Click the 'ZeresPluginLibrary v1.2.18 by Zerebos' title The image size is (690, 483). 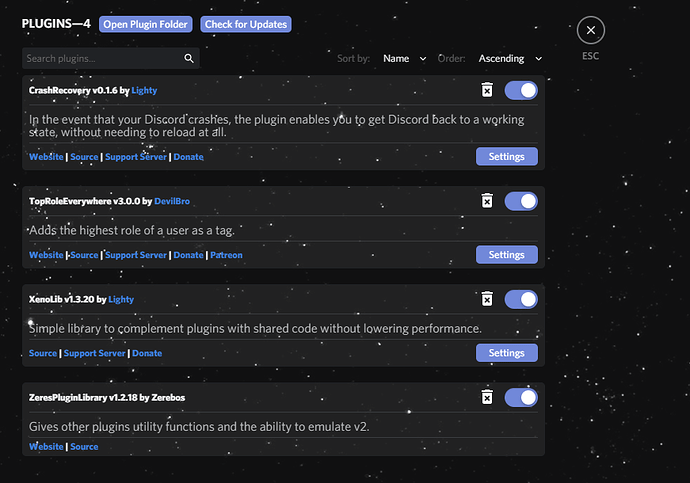107,397
